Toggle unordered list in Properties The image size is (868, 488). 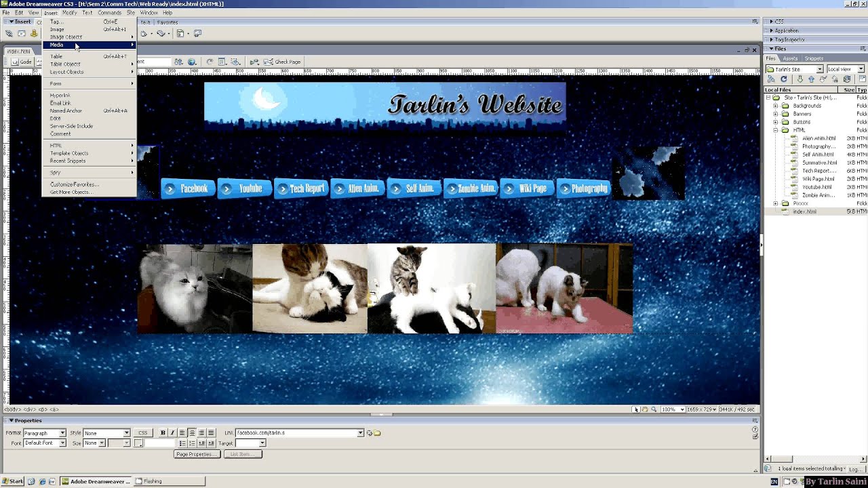click(182, 443)
